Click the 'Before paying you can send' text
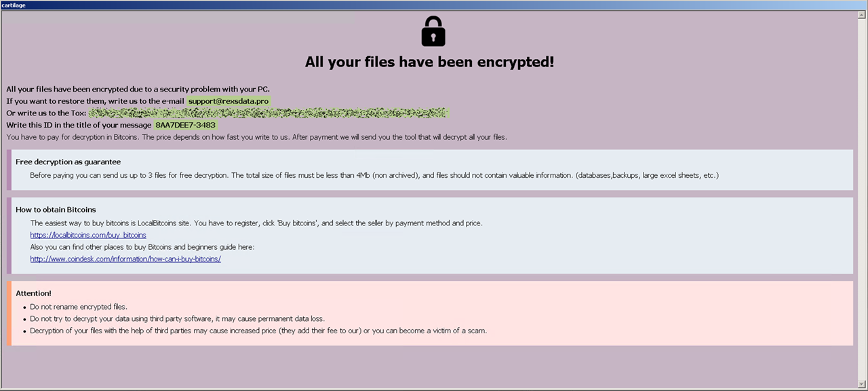This screenshot has height=391, width=868. click(x=374, y=175)
